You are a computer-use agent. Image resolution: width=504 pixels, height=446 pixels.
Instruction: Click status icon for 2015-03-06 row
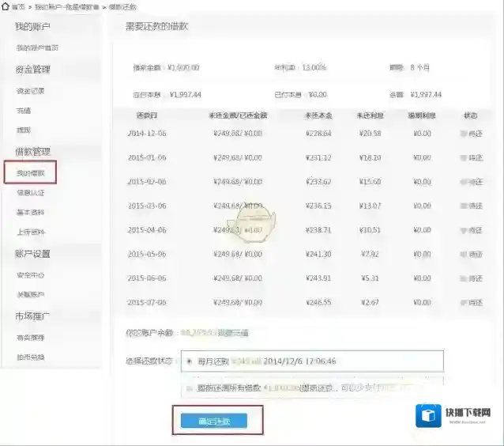[464, 206]
